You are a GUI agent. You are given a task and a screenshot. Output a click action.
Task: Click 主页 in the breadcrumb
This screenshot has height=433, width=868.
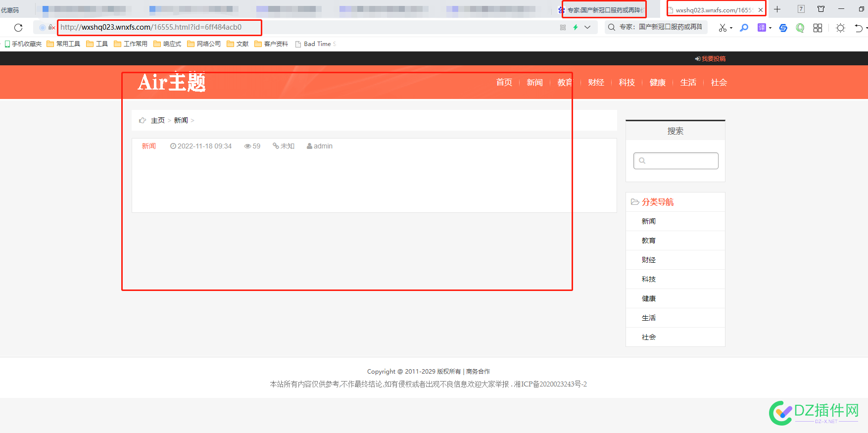click(158, 121)
